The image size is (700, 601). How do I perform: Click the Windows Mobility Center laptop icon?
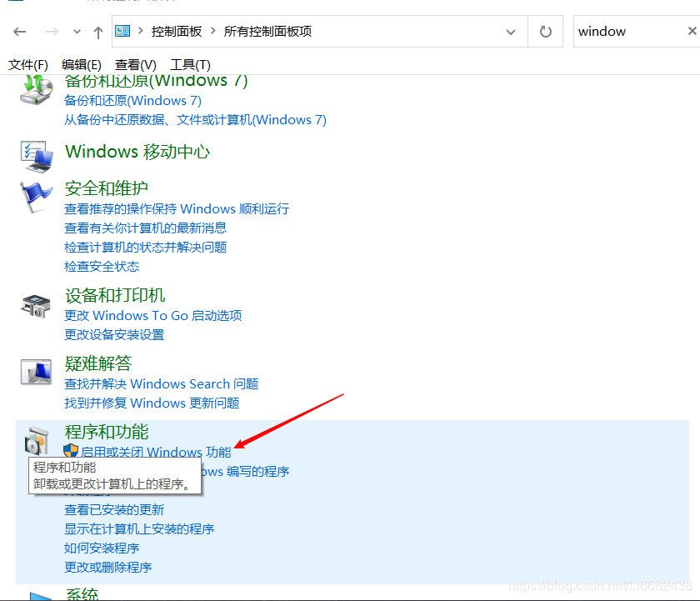click(37, 156)
